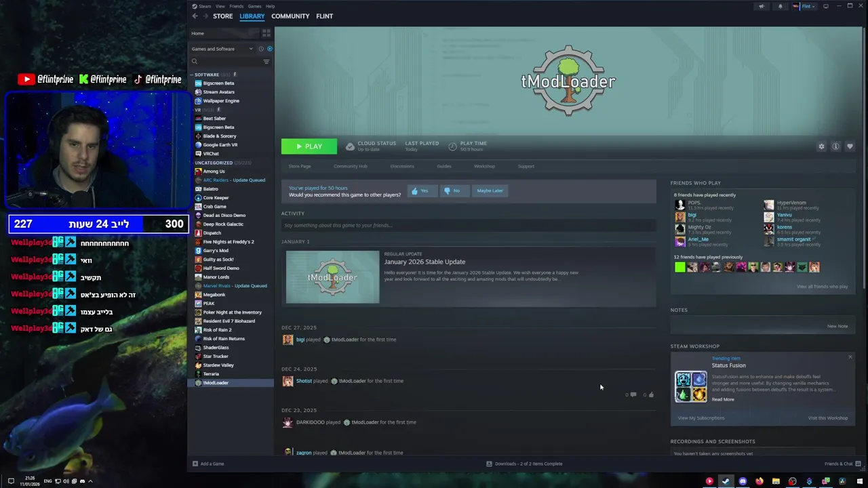This screenshot has height=488, width=868.
Task: Click the recent activity clock filter icon
Action: (261, 49)
